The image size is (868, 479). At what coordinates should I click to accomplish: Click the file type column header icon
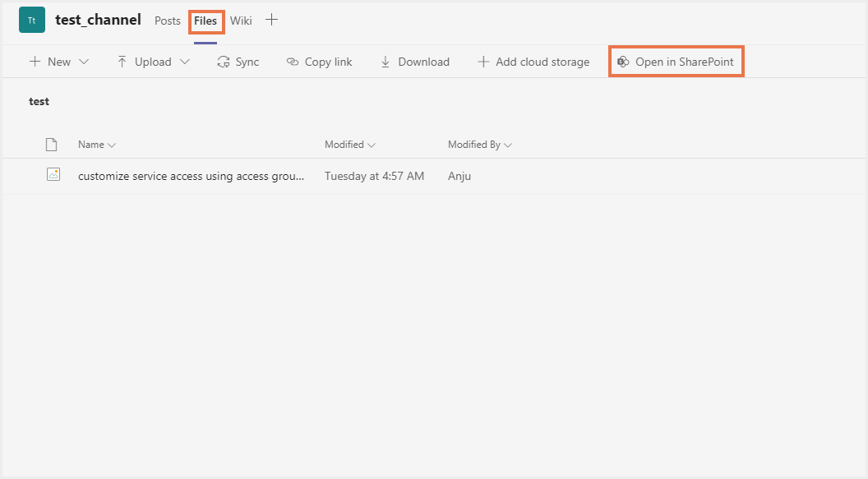click(51, 145)
